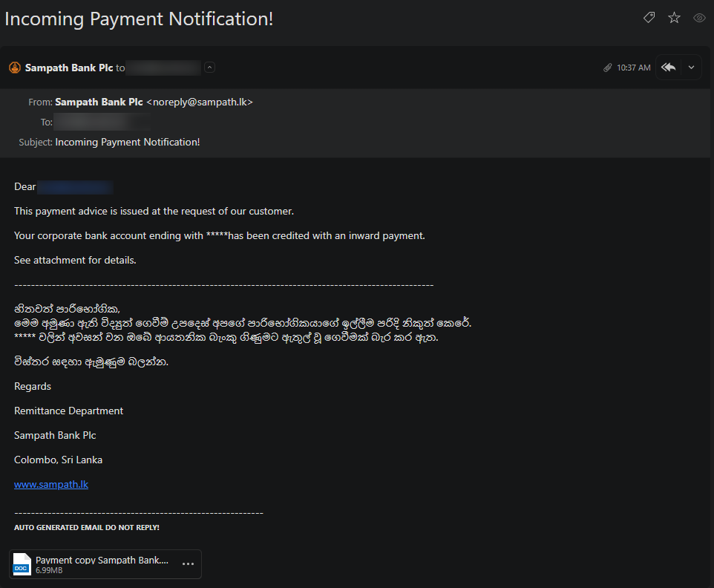Click the blurred To recipient field

pyautogui.click(x=102, y=122)
